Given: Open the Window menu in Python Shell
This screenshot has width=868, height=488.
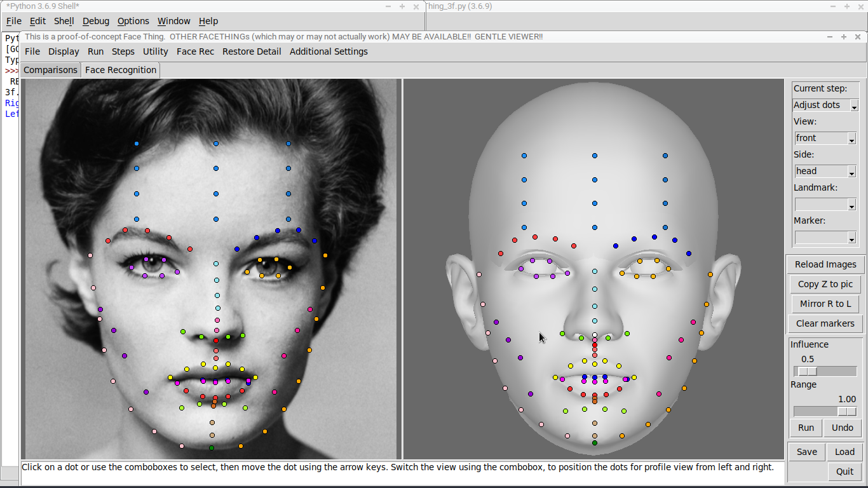Looking at the screenshot, I should (174, 21).
